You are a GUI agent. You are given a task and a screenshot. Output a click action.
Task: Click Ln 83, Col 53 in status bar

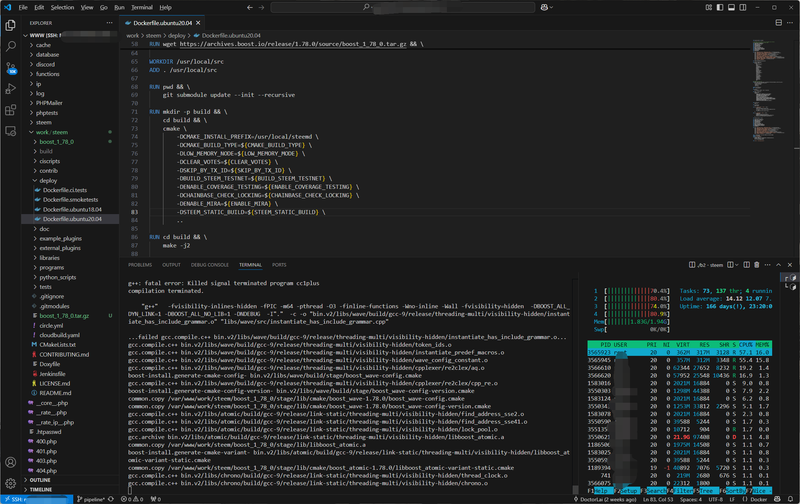click(658, 499)
